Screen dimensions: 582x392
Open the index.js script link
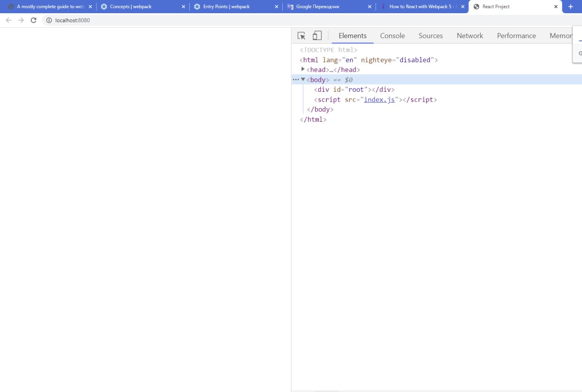click(x=379, y=99)
